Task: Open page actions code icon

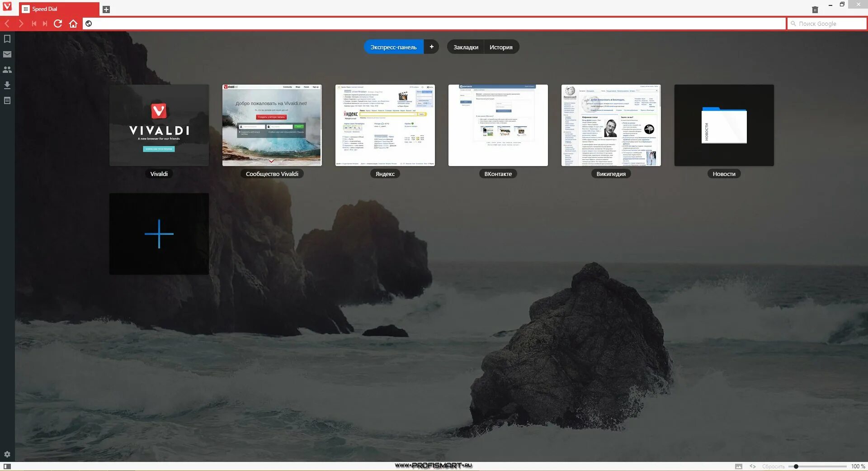Action: tap(753, 466)
